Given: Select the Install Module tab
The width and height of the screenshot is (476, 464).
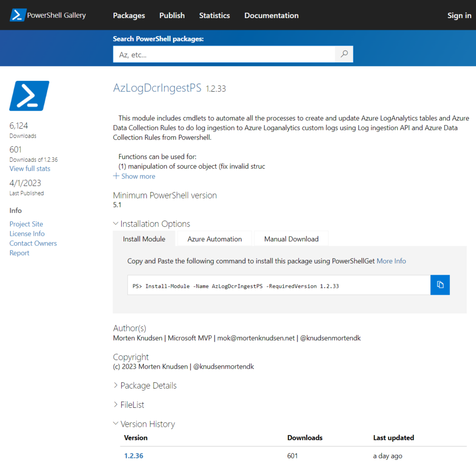Looking at the screenshot, I should 144,239.
